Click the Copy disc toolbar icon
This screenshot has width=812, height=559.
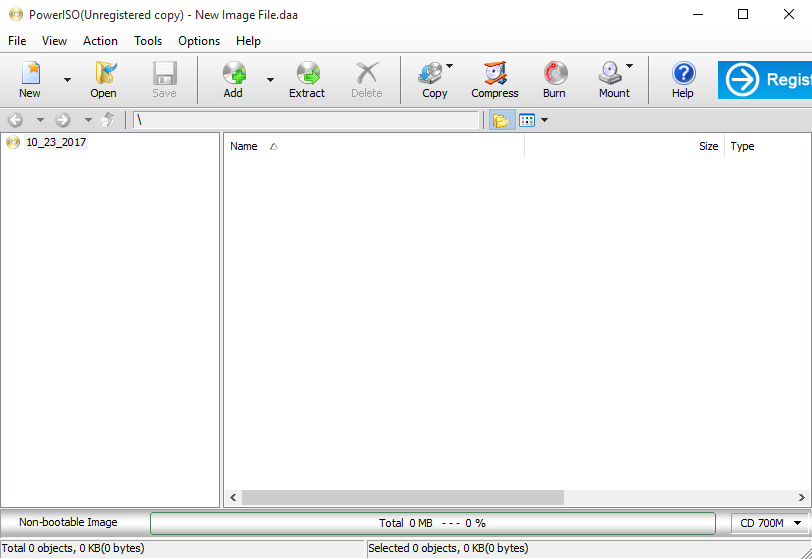(x=431, y=74)
